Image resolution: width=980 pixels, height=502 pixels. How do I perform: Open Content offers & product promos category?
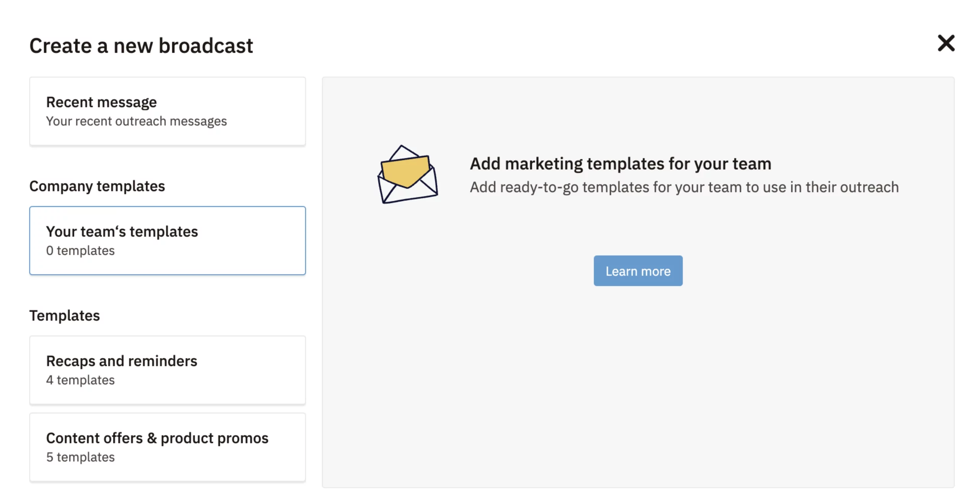(x=167, y=447)
